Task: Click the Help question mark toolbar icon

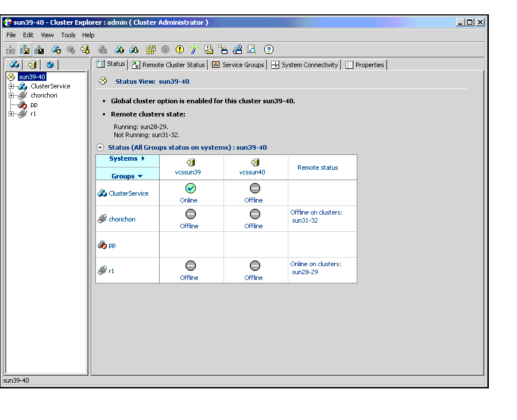Action: tap(268, 49)
